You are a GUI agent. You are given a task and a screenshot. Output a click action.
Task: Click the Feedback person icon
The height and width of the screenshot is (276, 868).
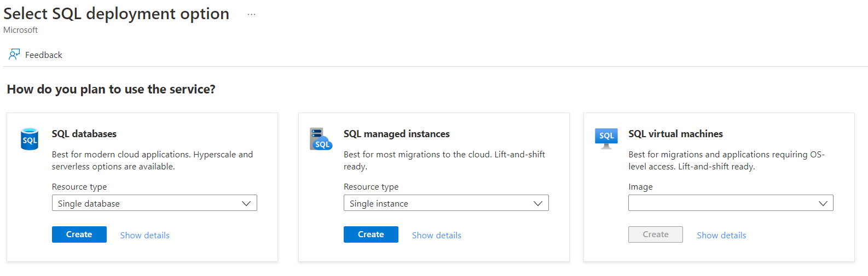14,55
